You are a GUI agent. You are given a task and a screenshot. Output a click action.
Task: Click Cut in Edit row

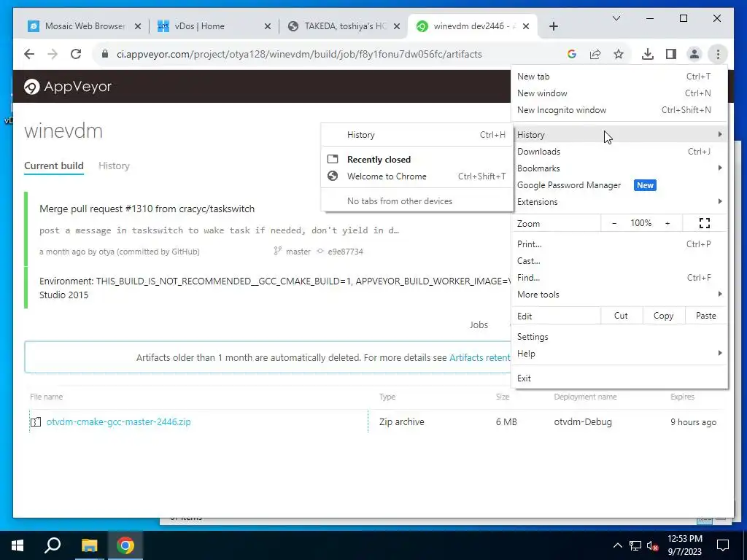click(x=621, y=316)
